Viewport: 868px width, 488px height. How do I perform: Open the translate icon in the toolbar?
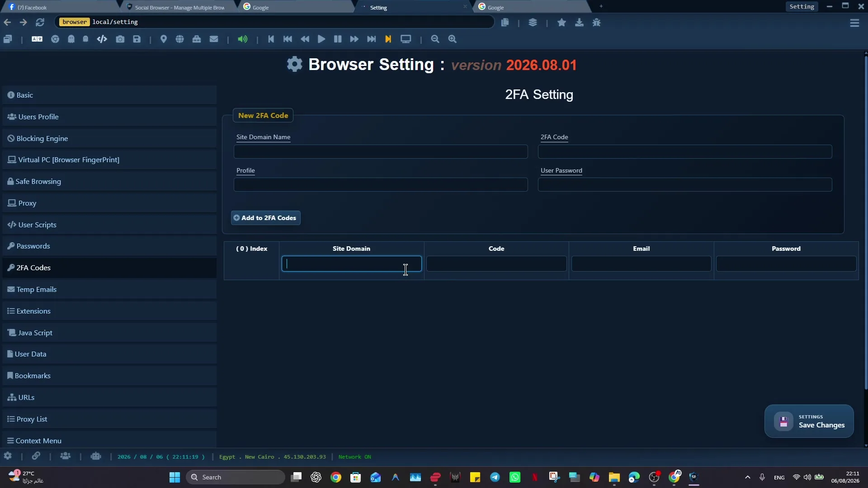[x=37, y=39]
